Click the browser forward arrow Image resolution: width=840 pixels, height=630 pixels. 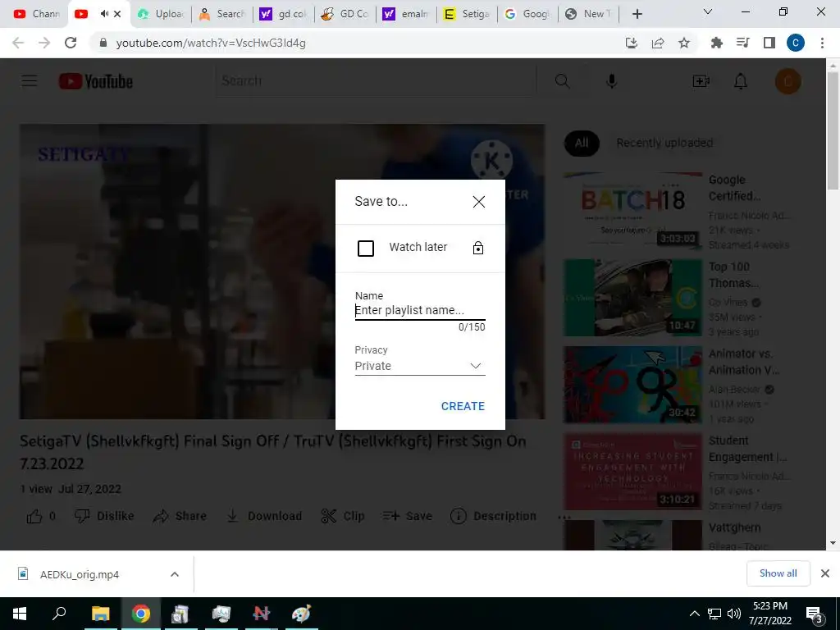[44, 43]
